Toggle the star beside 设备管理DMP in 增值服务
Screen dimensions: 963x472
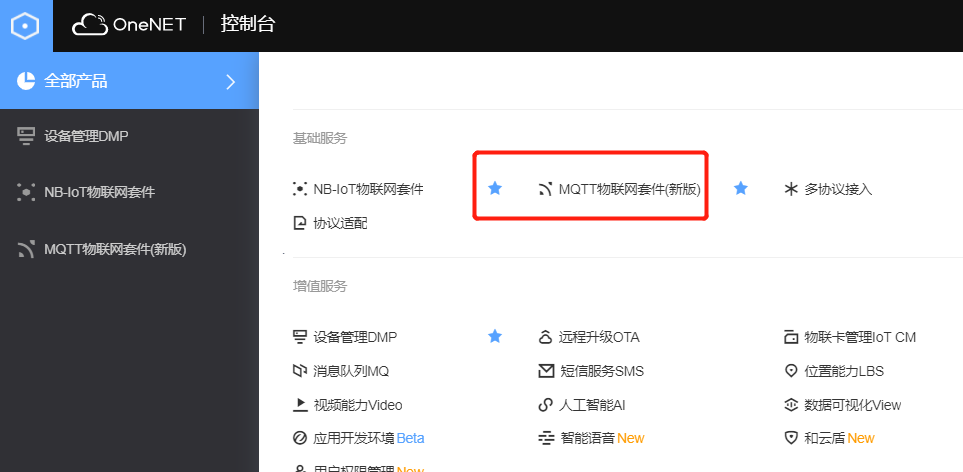(x=495, y=336)
